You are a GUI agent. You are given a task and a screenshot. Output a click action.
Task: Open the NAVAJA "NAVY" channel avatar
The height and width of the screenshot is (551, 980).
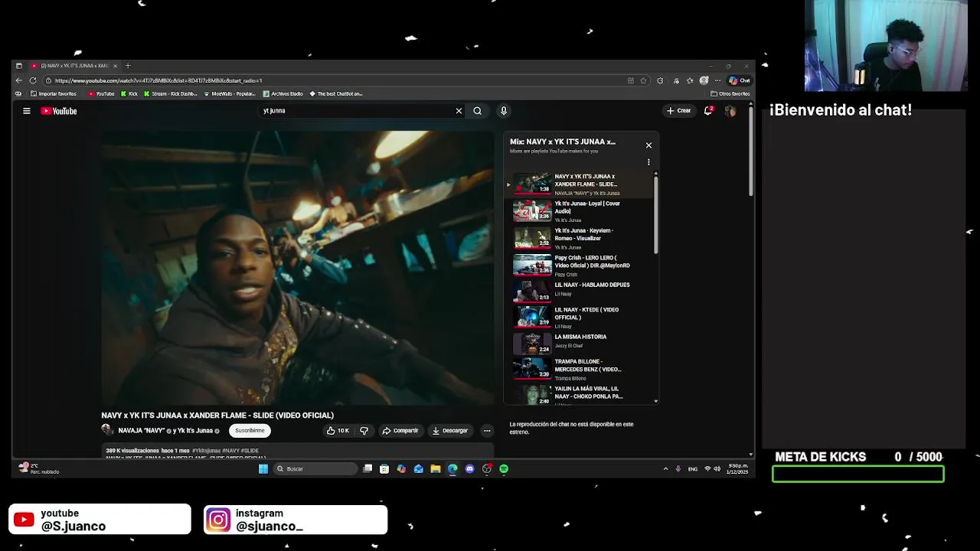click(x=107, y=430)
